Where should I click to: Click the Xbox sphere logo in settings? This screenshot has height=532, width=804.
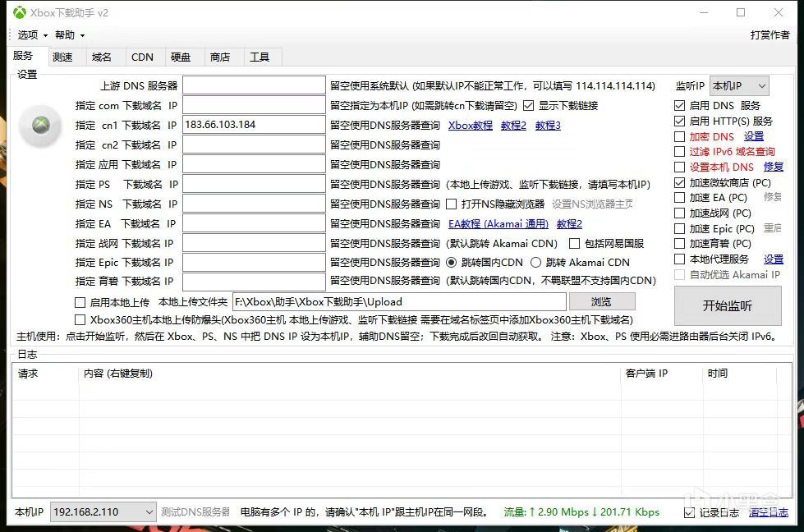tap(40, 125)
